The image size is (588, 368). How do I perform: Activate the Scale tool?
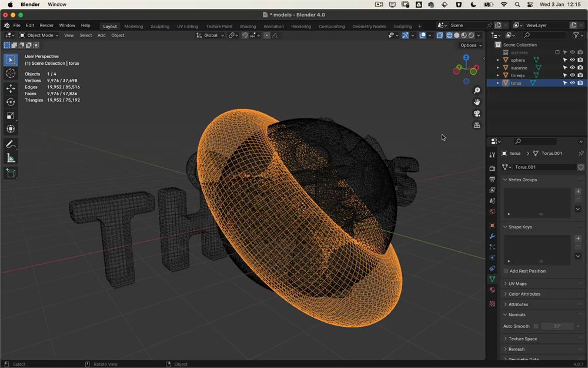click(11, 115)
